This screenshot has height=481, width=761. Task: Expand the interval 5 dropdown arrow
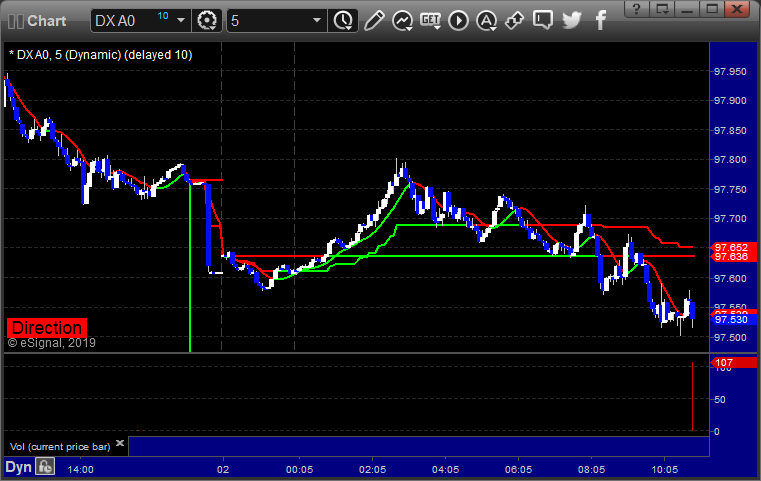317,21
